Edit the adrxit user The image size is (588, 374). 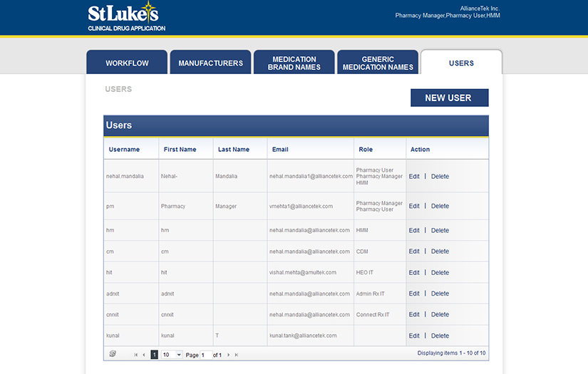414,294
